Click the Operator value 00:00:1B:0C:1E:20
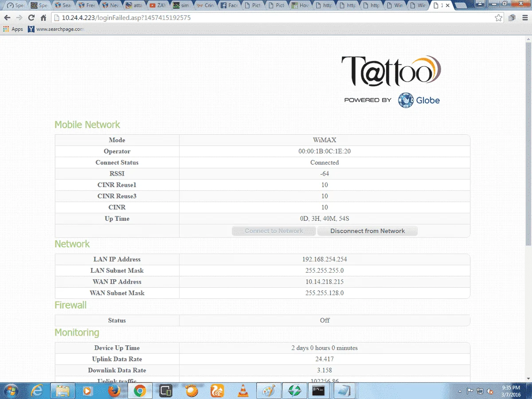Screen dimensions: 532x399 pyautogui.click(x=325, y=151)
